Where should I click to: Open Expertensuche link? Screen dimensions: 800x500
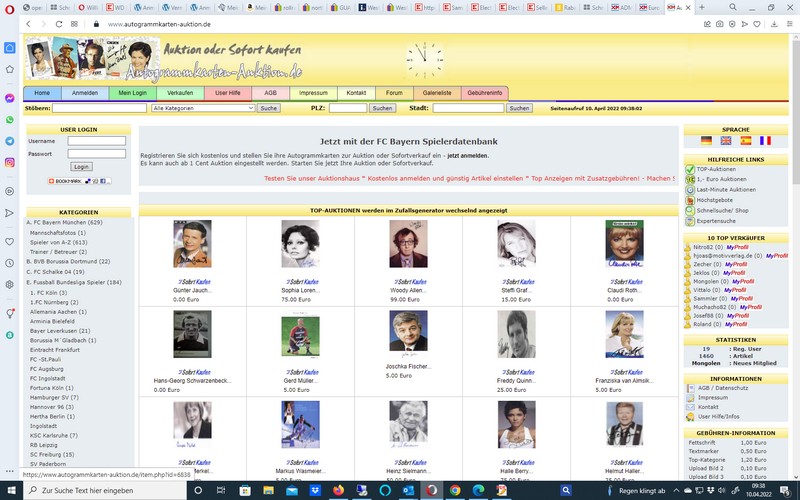click(716, 221)
